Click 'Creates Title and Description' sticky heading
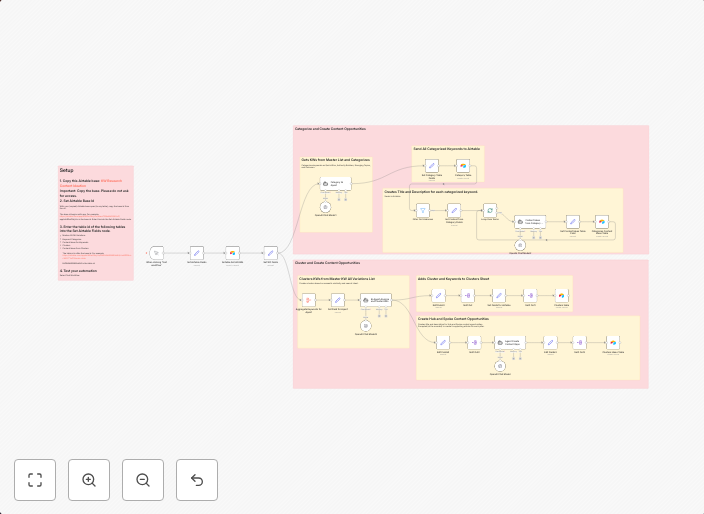The height and width of the screenshot is (514, 704). pyautogui.click(x=431, y=192)
